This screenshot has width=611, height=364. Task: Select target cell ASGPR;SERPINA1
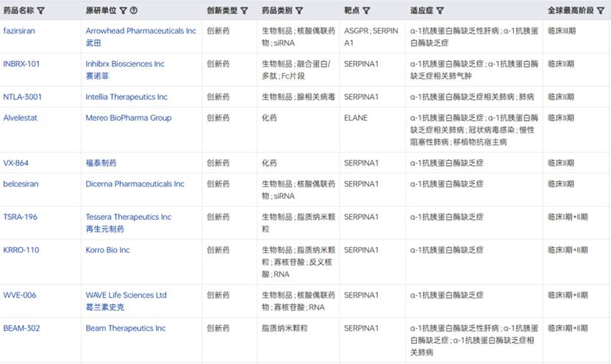pos(371,37)
